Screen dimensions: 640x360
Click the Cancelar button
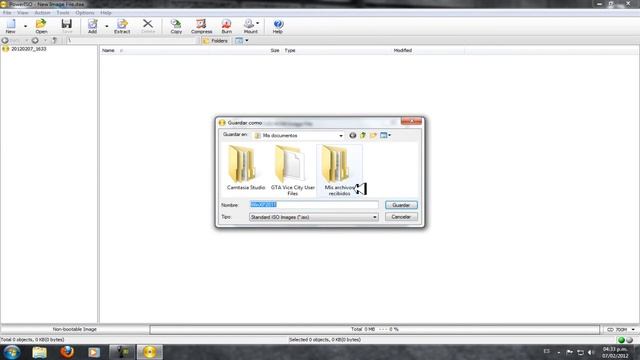(x=401, y=217)
